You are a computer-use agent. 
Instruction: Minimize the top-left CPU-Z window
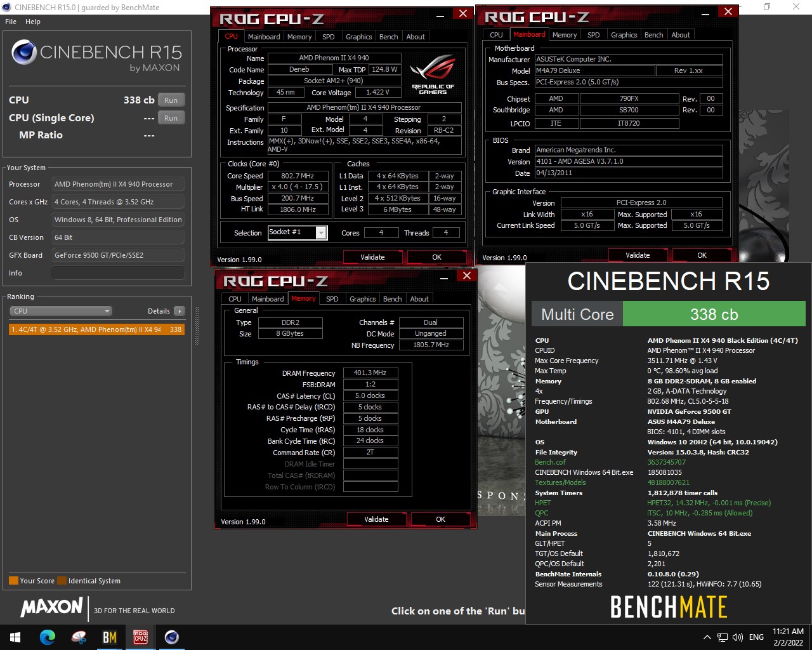click(441, 15)
